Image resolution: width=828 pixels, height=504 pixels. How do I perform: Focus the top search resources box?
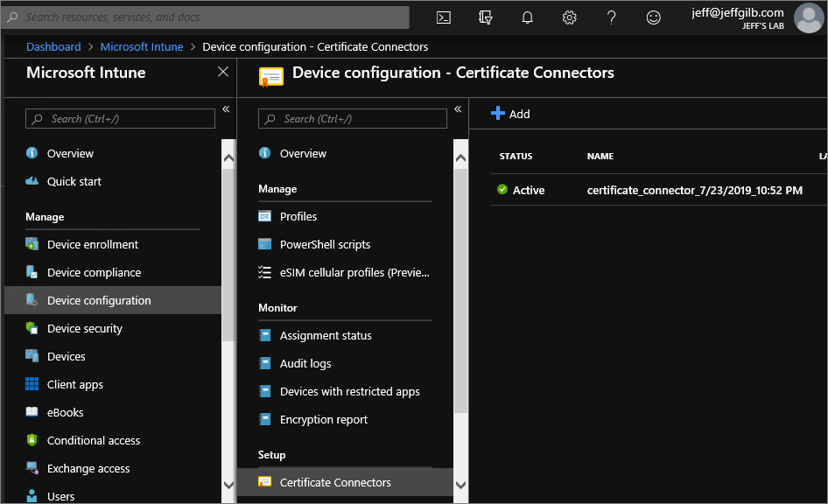[x=206, y=17]
